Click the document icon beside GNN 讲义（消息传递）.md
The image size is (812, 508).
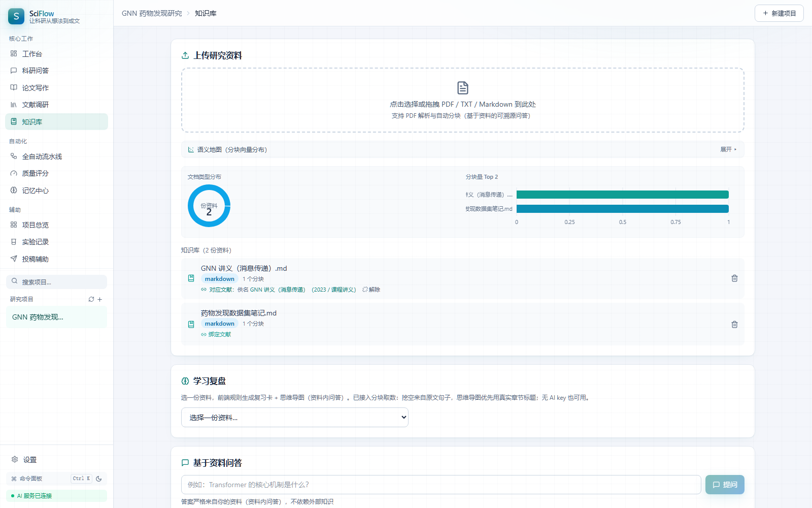[x=191, y=278]
